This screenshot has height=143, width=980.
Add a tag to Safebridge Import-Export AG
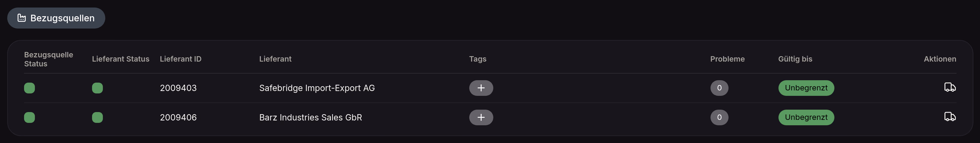481,88
